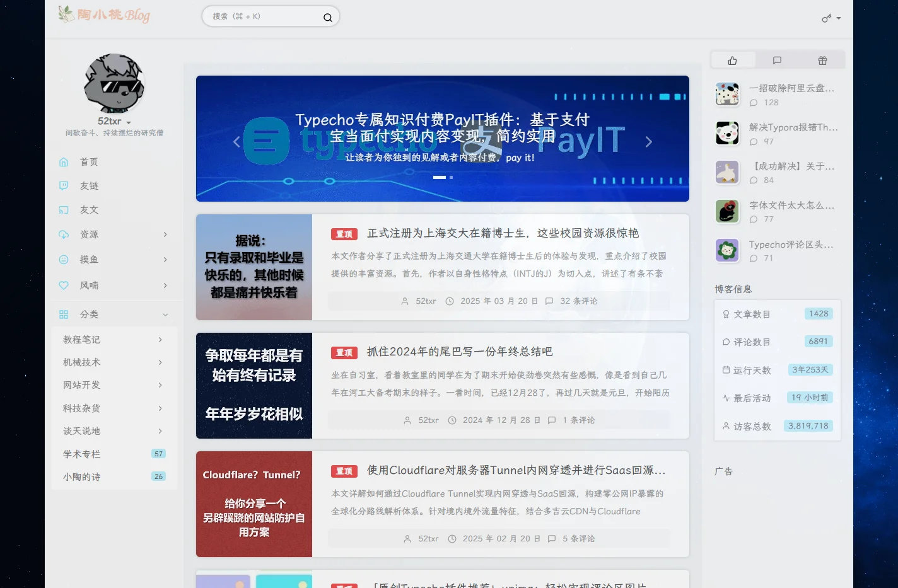Click the 1 条评论 comment link
898x588 pixels.
click(579, 420)
